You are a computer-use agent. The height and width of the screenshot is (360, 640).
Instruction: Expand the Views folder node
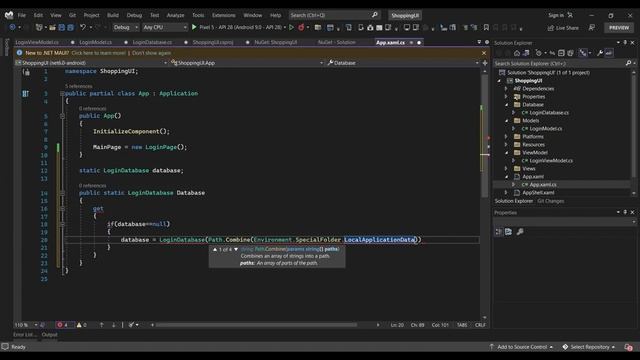click(x=506, y=168)
